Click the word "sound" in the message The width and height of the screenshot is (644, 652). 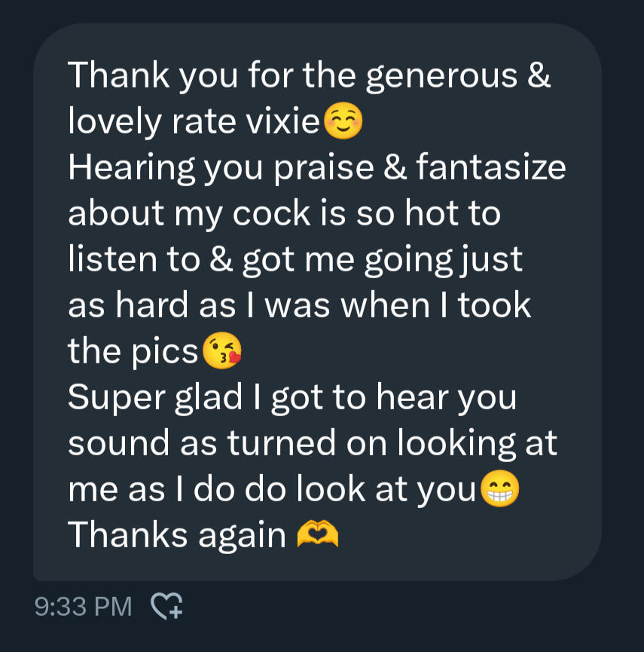tap(118, 443)
